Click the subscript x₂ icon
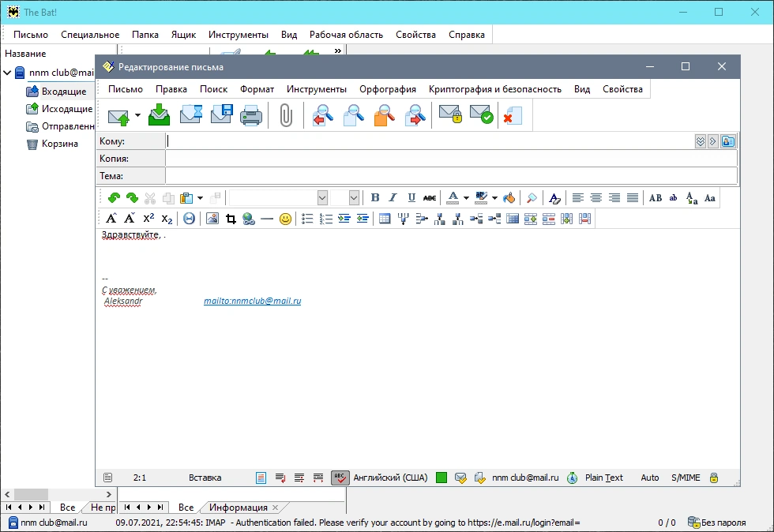The width and height of the screenshot is (774, 532). pyautogui.click(x=167, y=219)
